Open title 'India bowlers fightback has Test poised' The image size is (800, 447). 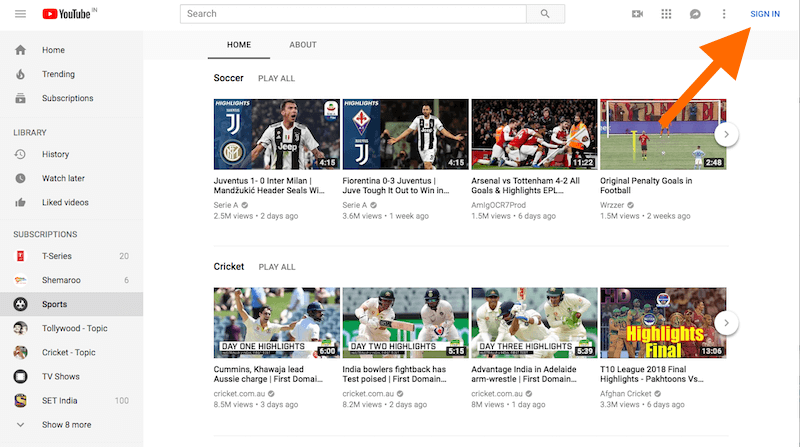[x=394, y=374]
